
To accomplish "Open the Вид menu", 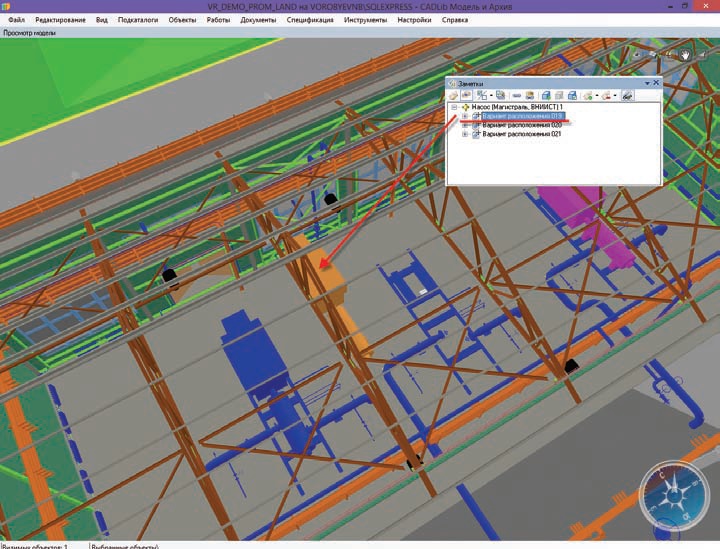I will [x=101, y=20].
